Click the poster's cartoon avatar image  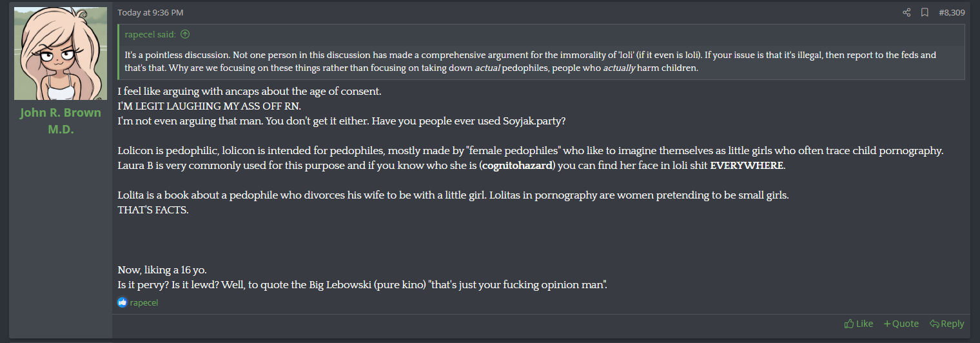[61, 54]
